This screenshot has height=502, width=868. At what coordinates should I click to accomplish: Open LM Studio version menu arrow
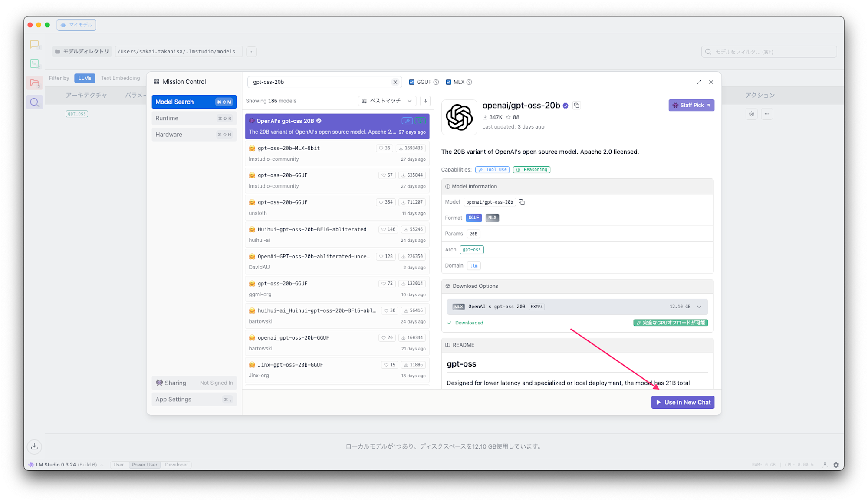point(102,465)
